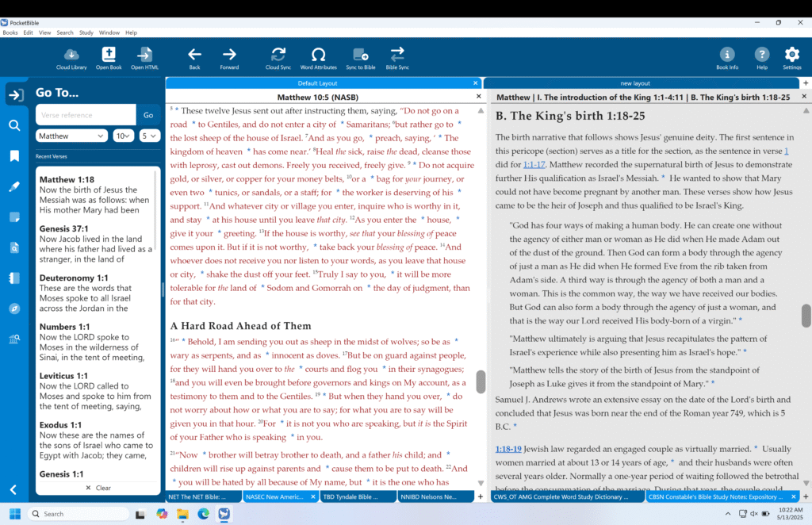812x525 pixels.
Task: Open the Cloud Library
Action: [x=71, y=58]
